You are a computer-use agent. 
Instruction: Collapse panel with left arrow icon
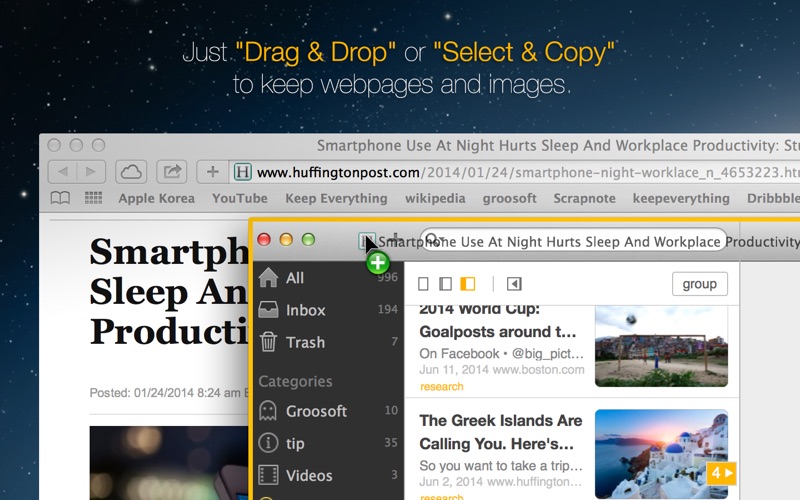(x=514, y=284)
